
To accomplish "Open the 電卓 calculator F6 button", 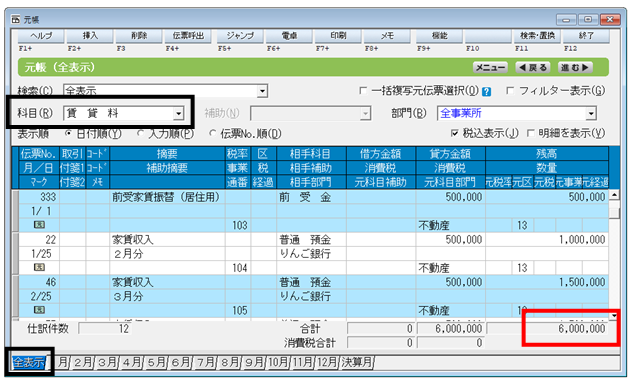I will (x=289, y=36).
